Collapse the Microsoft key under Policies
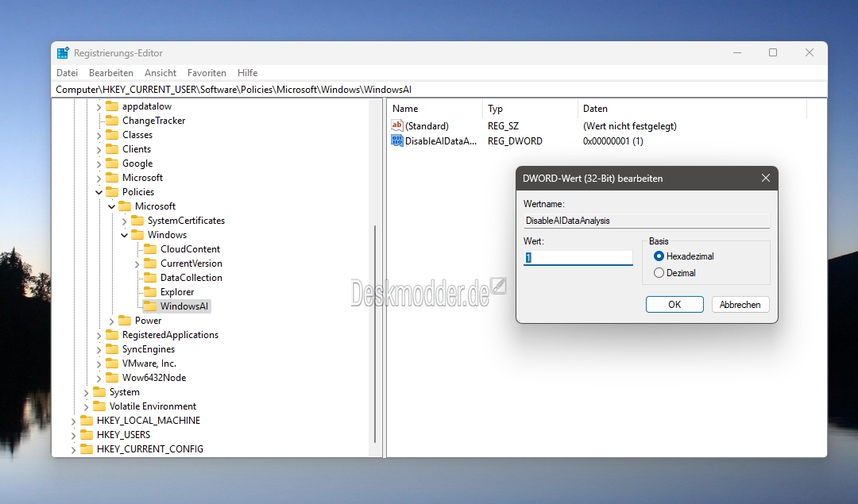Viewport: 858px width, 504px height. click(112, 206)
